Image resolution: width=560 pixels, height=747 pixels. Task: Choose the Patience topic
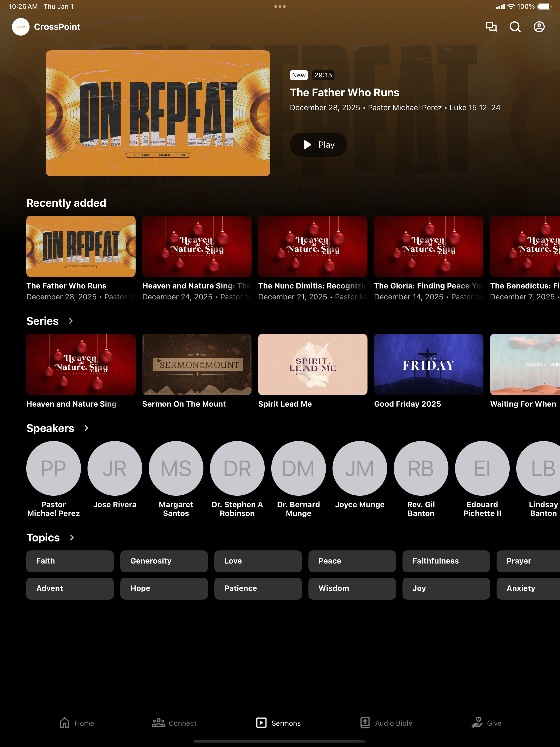[x=258, y=588]
